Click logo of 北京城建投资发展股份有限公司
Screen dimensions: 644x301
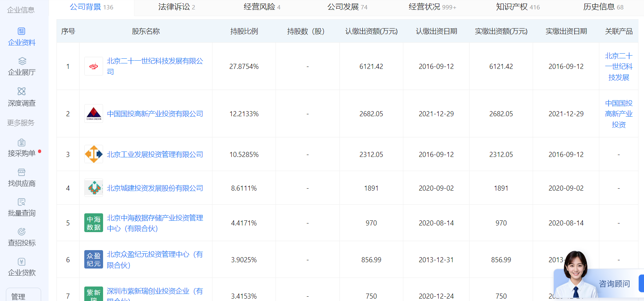coord(94,188)
